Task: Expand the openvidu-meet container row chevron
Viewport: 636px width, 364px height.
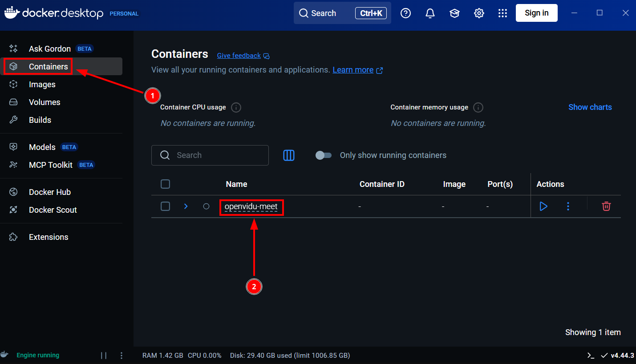Action: (x=186, y=206)
